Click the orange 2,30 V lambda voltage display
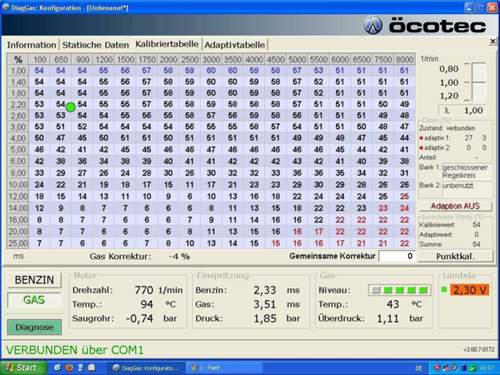This screenshot has width=500, height=375. tap(469, 290)
